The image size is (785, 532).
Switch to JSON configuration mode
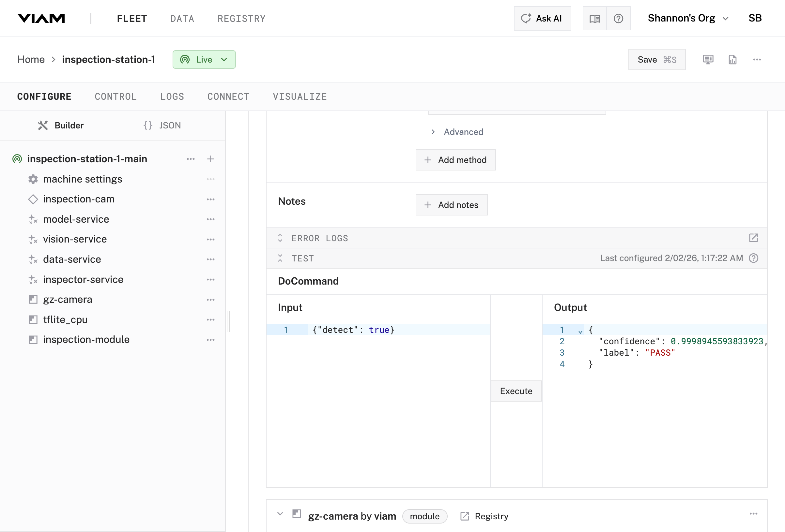tap(162, 126)
